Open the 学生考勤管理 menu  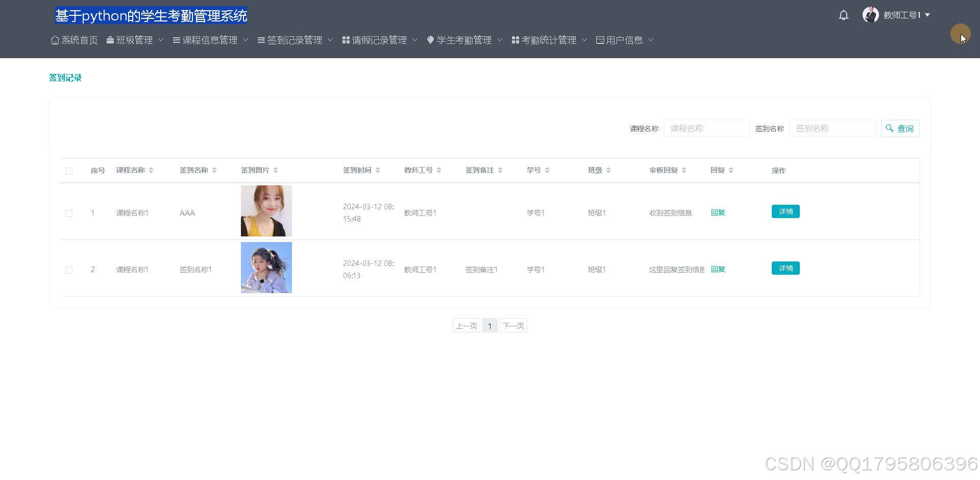click(x=464, y=40)
